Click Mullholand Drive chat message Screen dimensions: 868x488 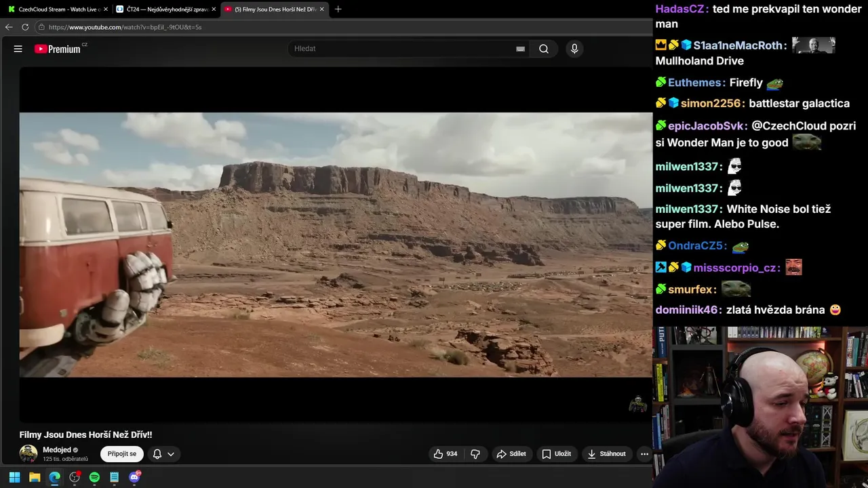click(699, 61)
